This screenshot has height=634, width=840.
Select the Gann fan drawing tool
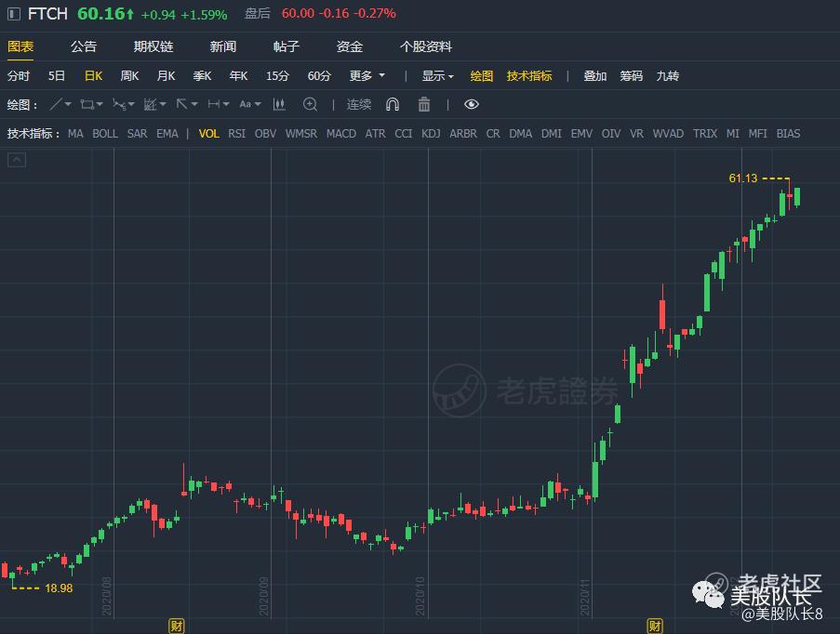[x=151, y=104]
